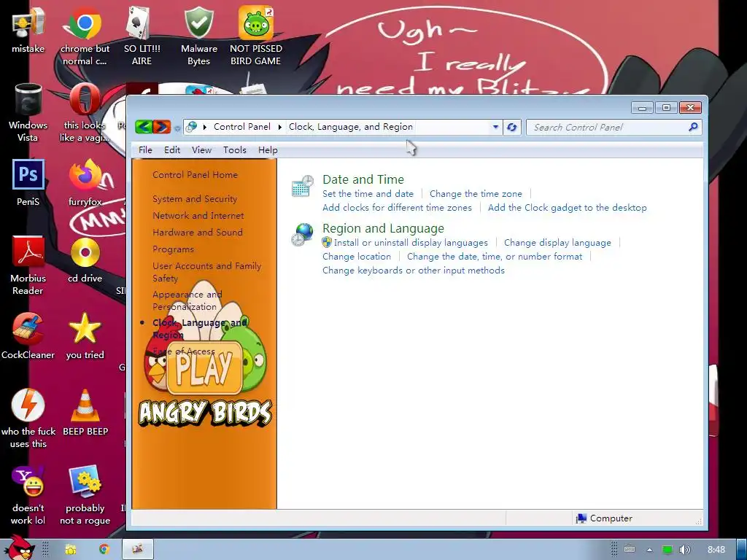This screenshot has height=560, width=747.
Task: Launch the VLC 'BEEP BEEP' icon
Action: pyautogui.click(x=85, y=413)
